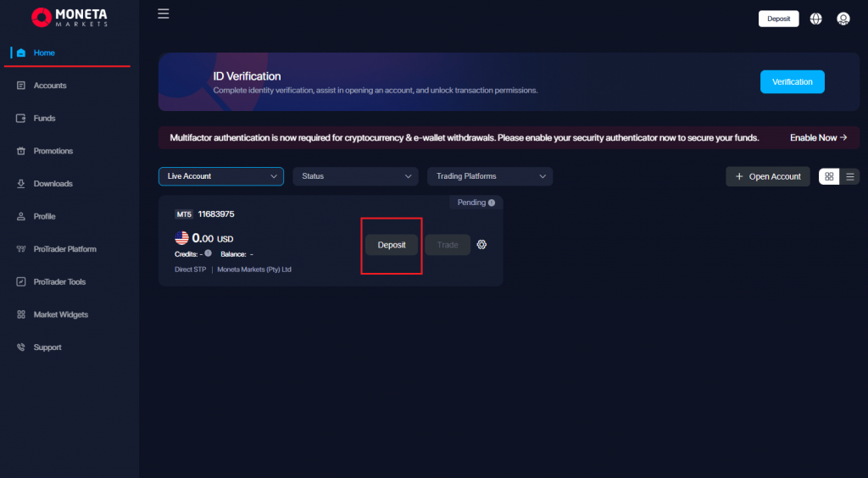Click the Accounts sidebar icon
The width and height of the screenshot is (868, 478).
[x=21, y=86]
